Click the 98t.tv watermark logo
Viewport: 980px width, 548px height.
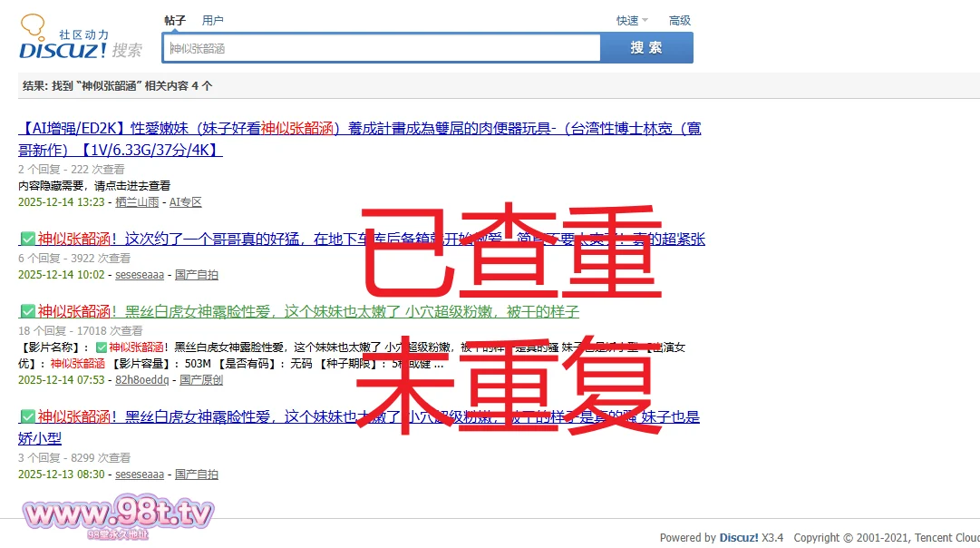[118, 517]
